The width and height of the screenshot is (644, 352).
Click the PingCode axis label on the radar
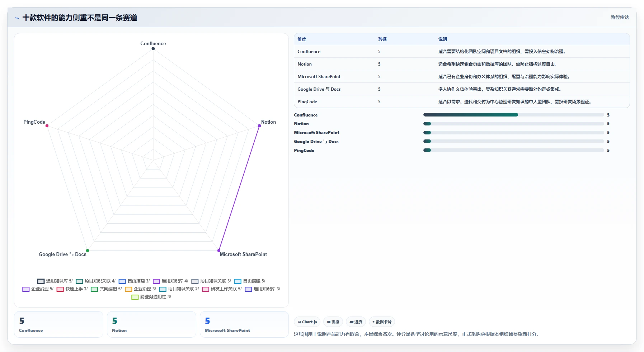34,122
